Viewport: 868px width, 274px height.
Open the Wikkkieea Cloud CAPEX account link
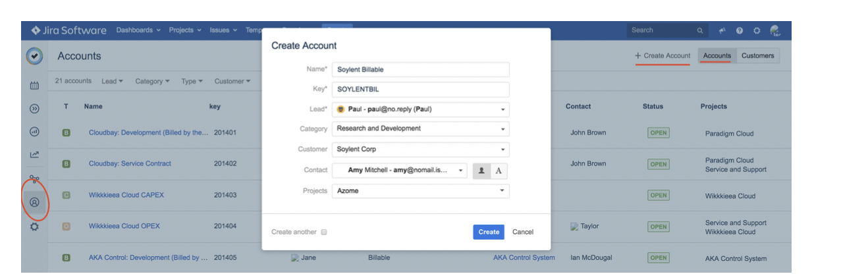click(126, 195)
